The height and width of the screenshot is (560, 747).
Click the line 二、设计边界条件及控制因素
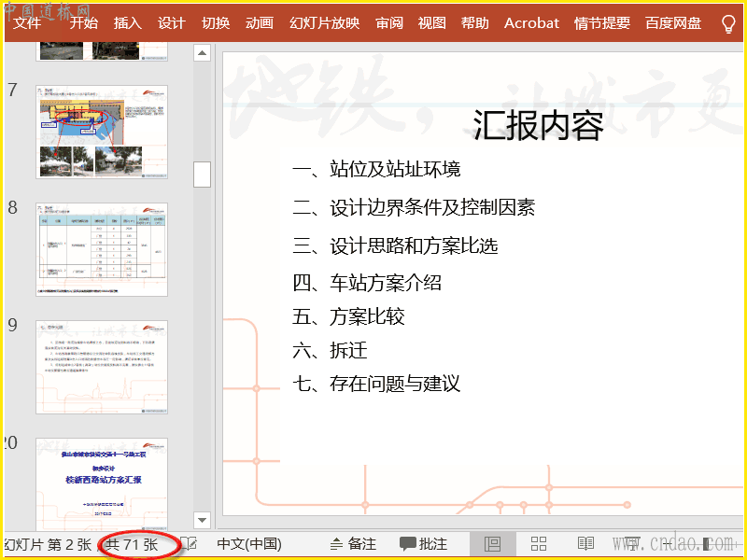click(x=414, y=207)
